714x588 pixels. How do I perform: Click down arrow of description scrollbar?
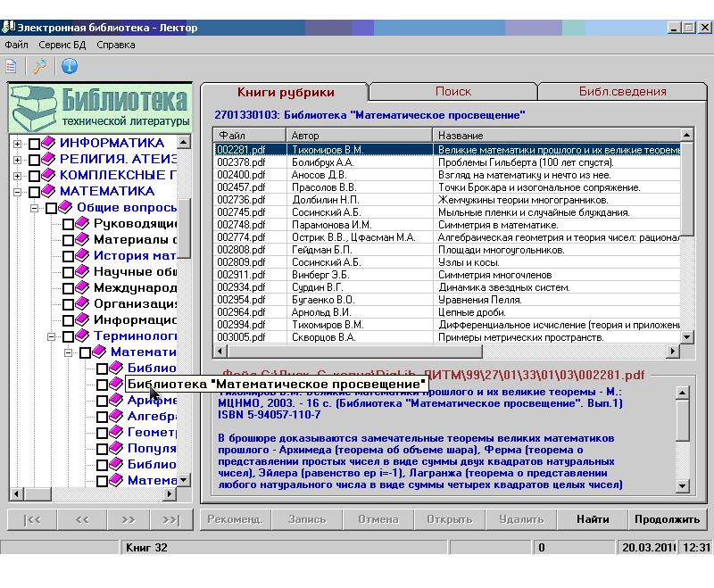682,485
